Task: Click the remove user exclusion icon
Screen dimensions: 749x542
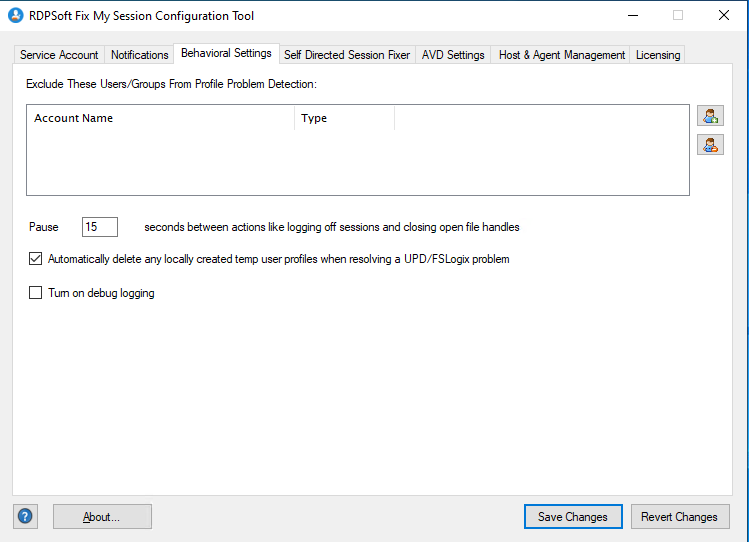Action: [x=710, y=145]
